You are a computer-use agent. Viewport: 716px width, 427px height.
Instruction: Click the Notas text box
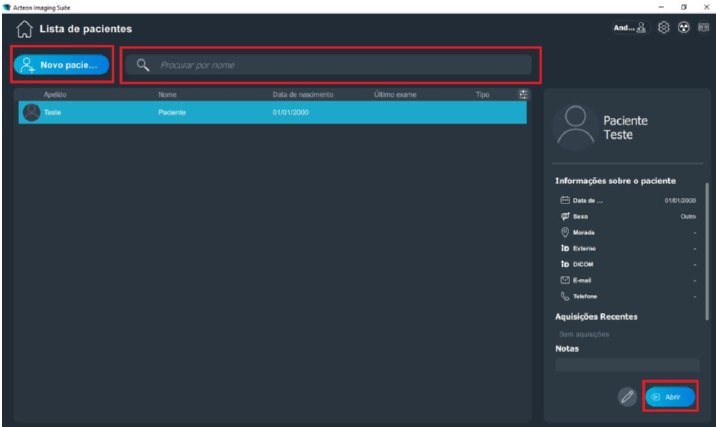coord(627,365)
